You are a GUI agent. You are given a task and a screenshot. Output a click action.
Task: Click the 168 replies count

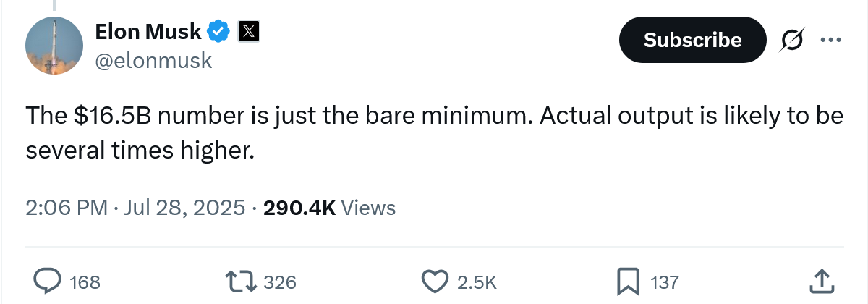[85, 282]
